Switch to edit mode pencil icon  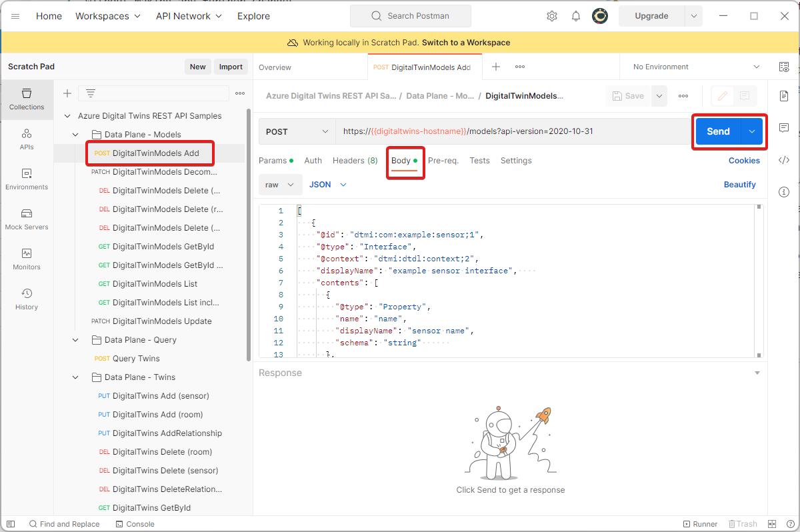click(723, 96)
